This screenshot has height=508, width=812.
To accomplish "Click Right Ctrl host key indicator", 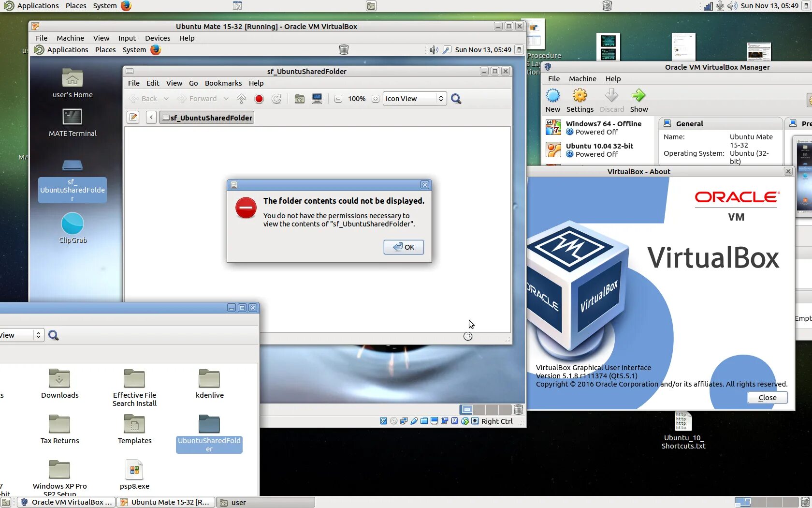I will coord(497,421).
